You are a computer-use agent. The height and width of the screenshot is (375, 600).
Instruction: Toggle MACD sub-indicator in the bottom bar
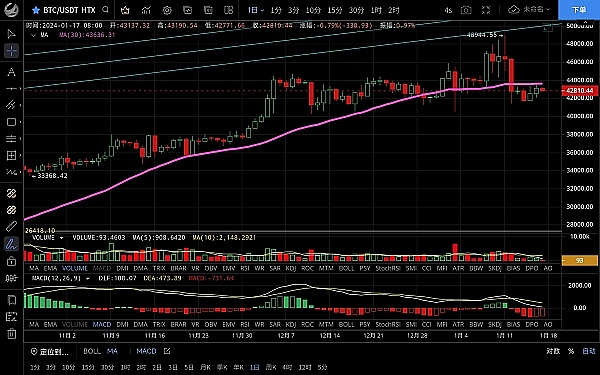[146, 351]
